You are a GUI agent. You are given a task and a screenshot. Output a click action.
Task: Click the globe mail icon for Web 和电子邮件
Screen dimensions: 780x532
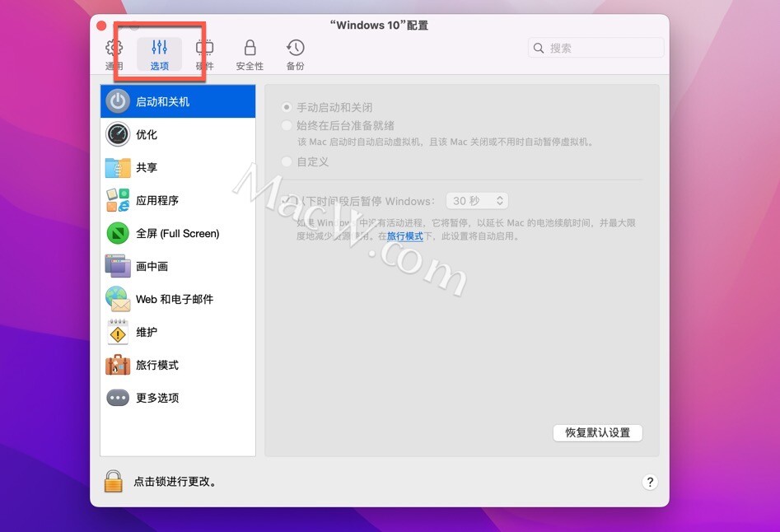click(118, 299)
